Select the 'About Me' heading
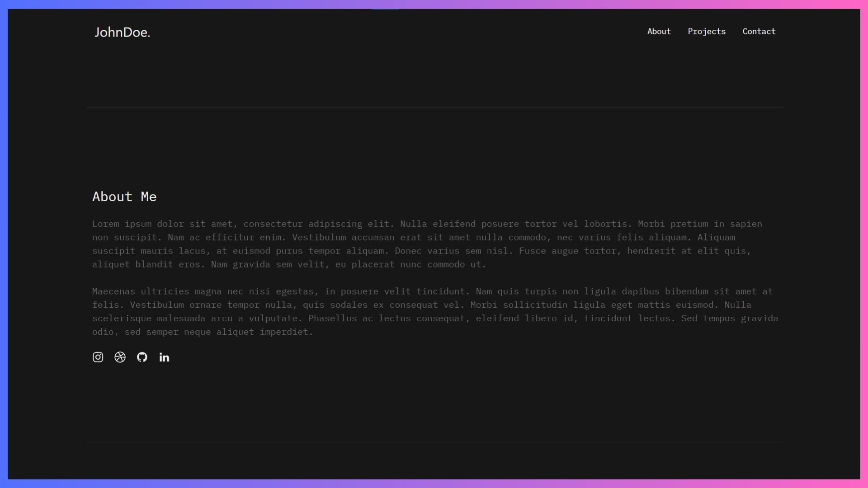868x488 pixels. pyautogui.click(x=124, y=197)
